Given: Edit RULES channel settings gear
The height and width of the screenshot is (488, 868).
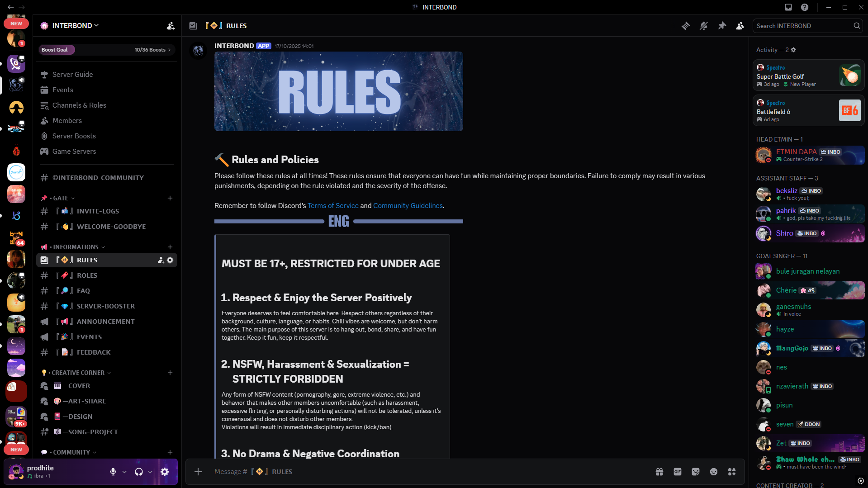Looking at the screenshot, I should click(170, 260).
